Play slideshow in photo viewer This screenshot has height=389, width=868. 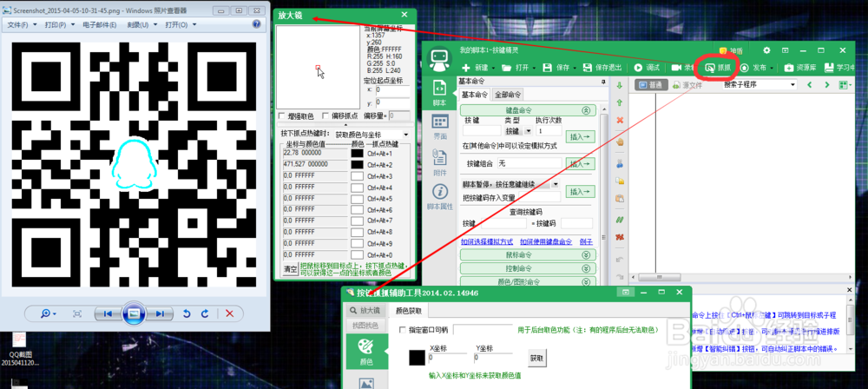click(x=134, y=313)
